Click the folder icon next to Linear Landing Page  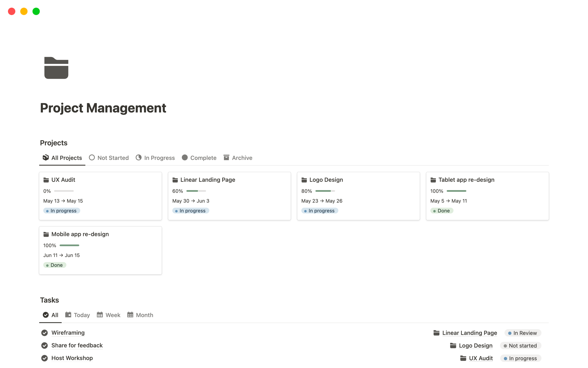[x=175, y=180]
